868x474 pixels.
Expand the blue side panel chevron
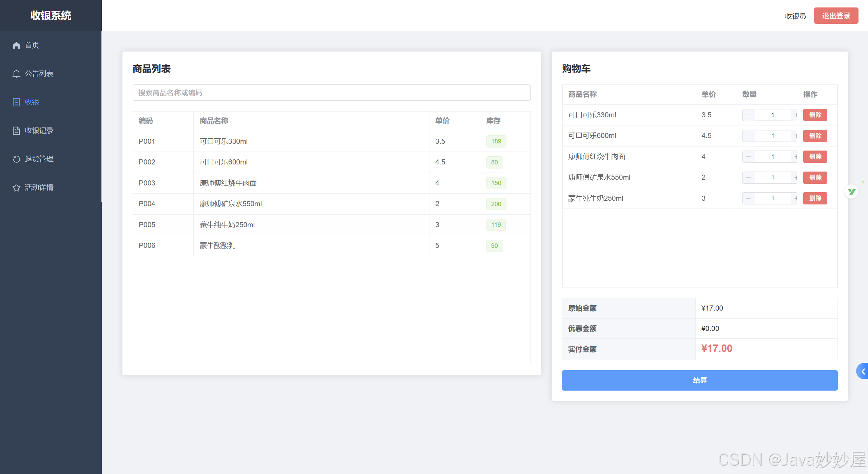(863, 371)
